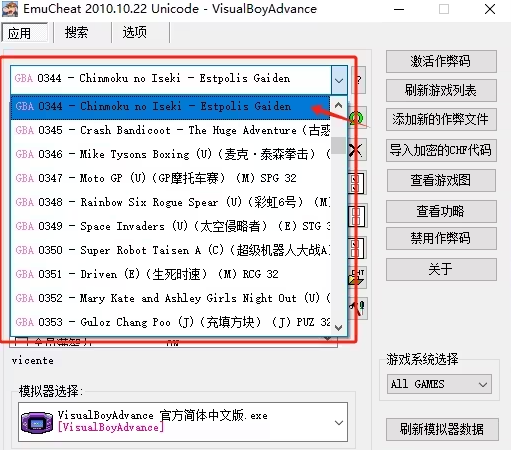Click the black X delete icon
Screen dimensions: 511x450
[356, 150]
